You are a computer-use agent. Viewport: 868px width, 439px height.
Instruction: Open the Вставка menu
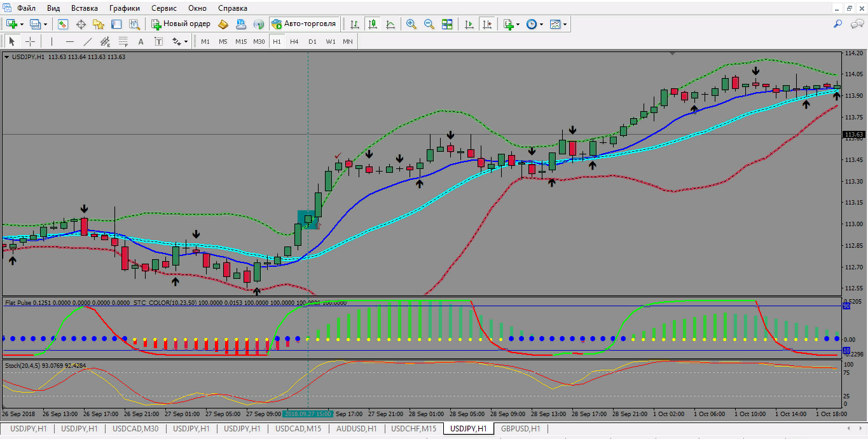tap(85, 8)
